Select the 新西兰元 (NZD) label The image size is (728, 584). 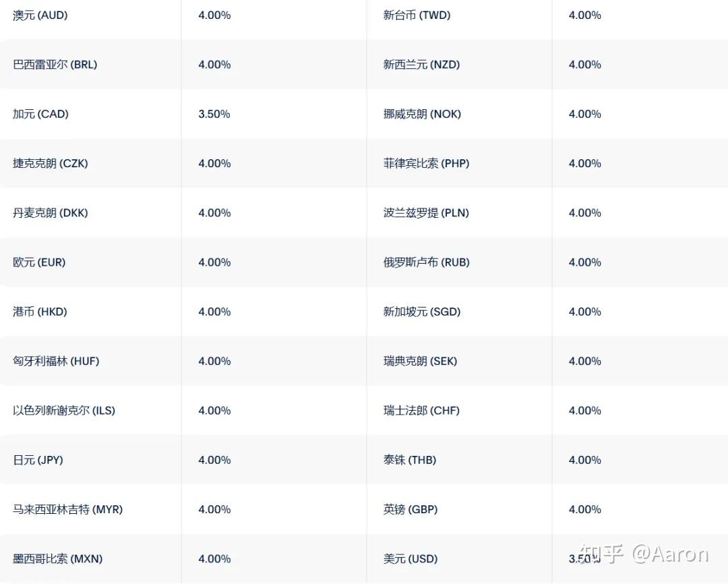point(421,65)
